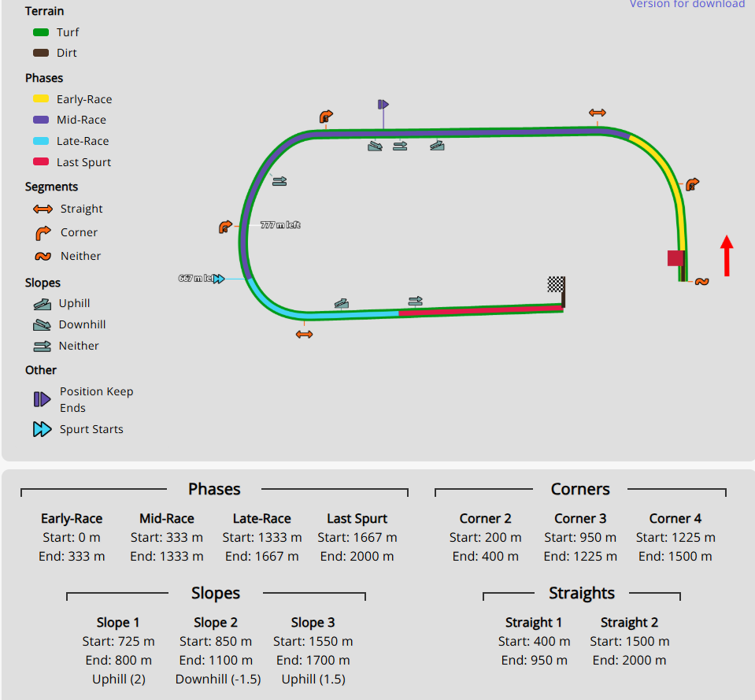Click the corner icon beside the yellow Early-Race section
Screen dimensions: 755x700
(692, 184)
